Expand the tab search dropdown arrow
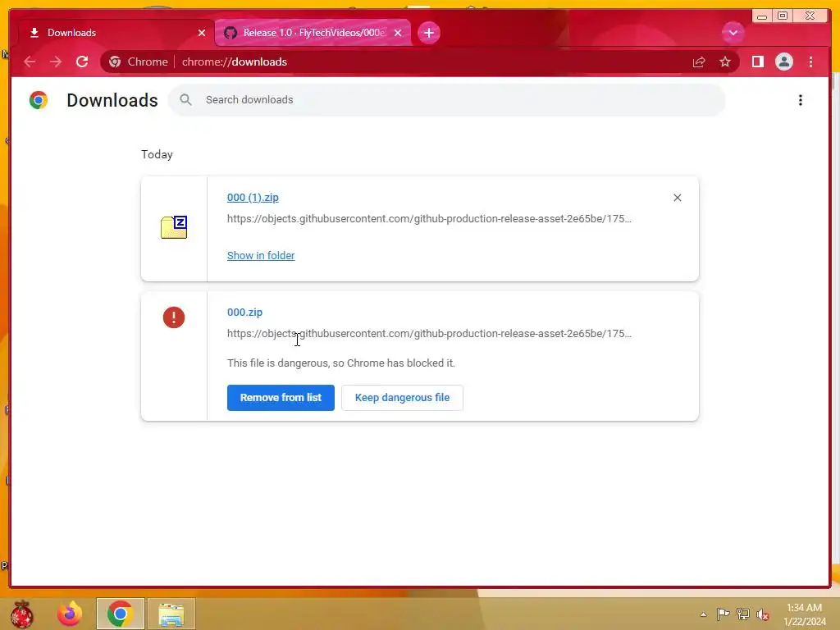 point(733,33)
